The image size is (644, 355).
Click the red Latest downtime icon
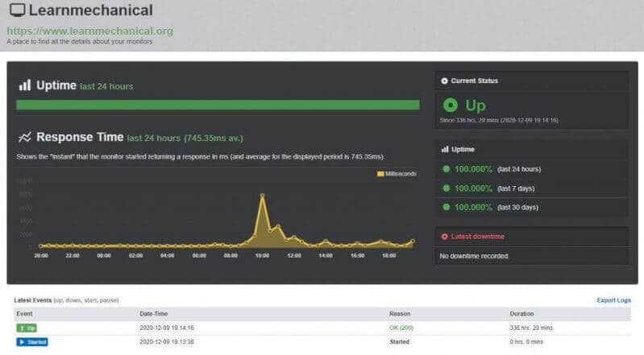[x=444, y=237]
